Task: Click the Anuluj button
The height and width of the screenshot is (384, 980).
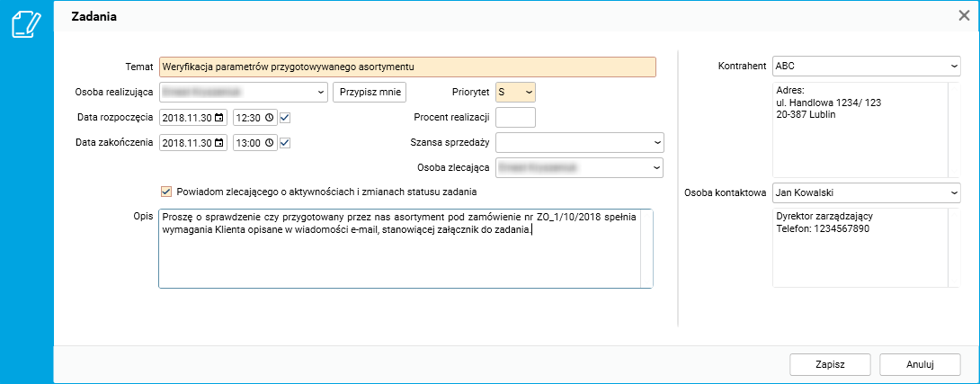Action: 920,364
